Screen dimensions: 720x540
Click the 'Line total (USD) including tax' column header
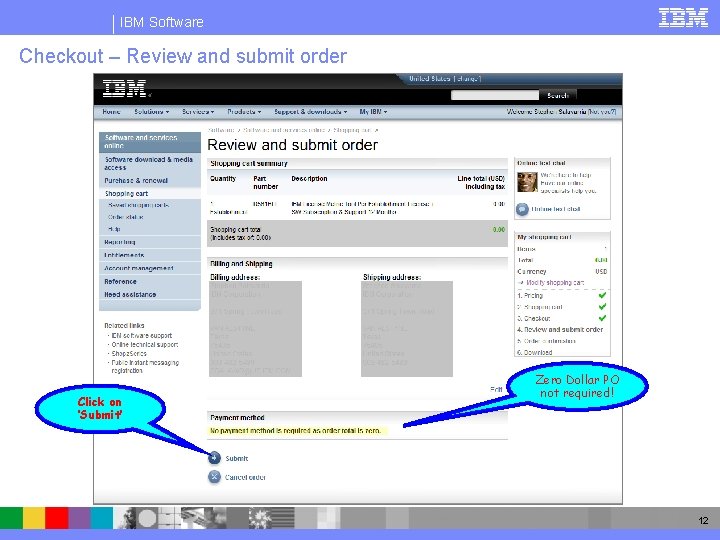click(481, 182)
